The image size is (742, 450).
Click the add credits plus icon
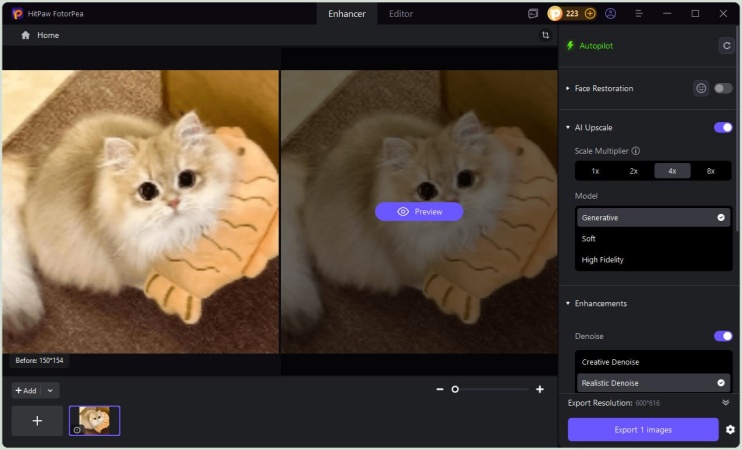590,14
